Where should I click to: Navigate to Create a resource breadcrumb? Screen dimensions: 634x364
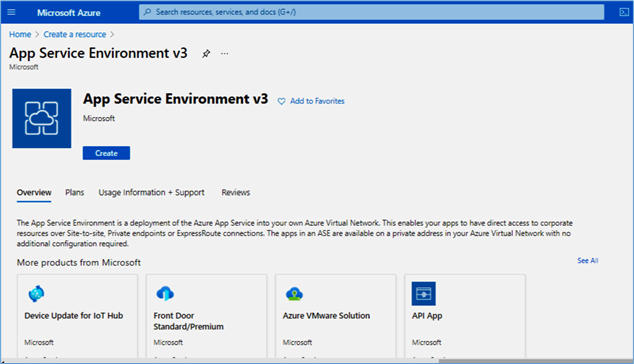(75, 34)
